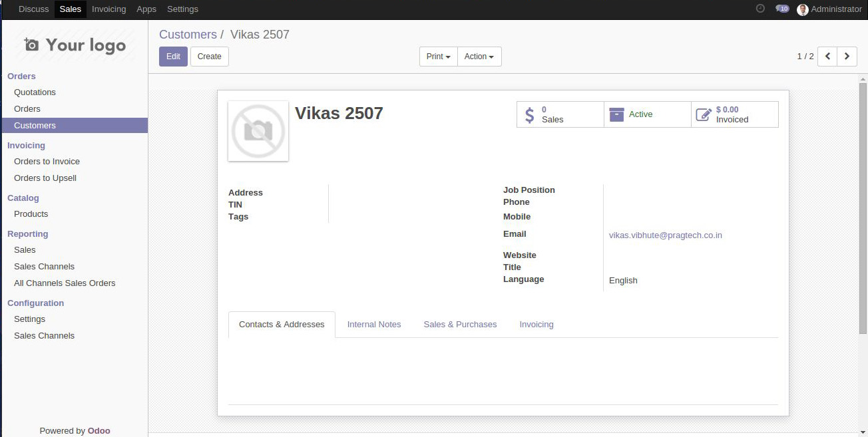Switch to Sales & Purchases tab
Image resolution: width=868 pixels, height=437 pixels.
pyautogui.click(x=460, y=325)
